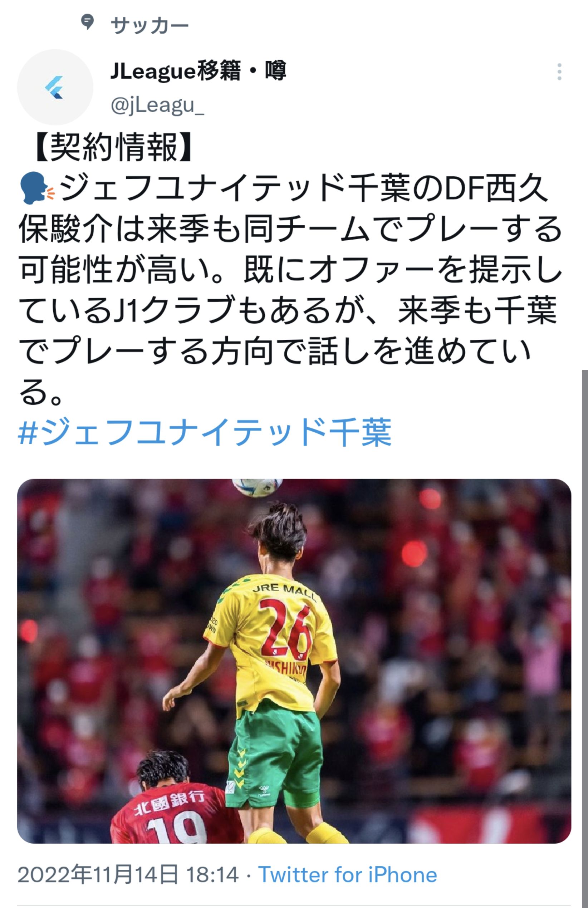Viewport: 588px width, 908px height.
Task: Tap the 北國銀行 sponsor text on red jersey
Action: tap(169, 802)
